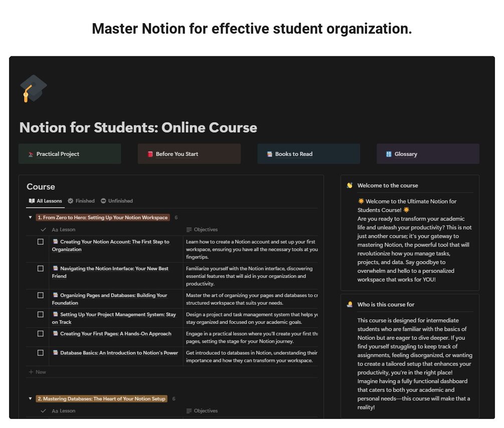
Task: Click the Objectives column icon in section 2
Action: (189, 410)
